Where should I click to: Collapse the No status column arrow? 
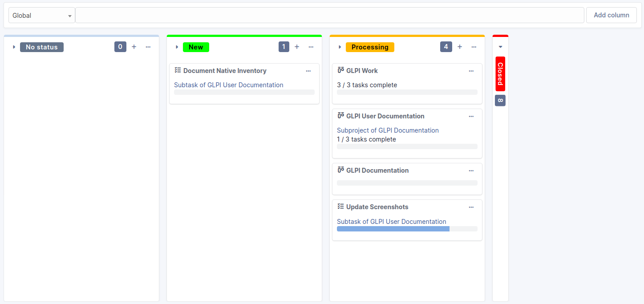pos(14,47)
